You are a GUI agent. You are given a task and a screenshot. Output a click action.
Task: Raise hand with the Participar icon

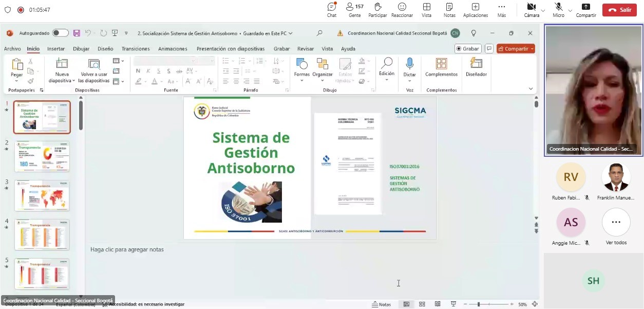tap(377, 9)
